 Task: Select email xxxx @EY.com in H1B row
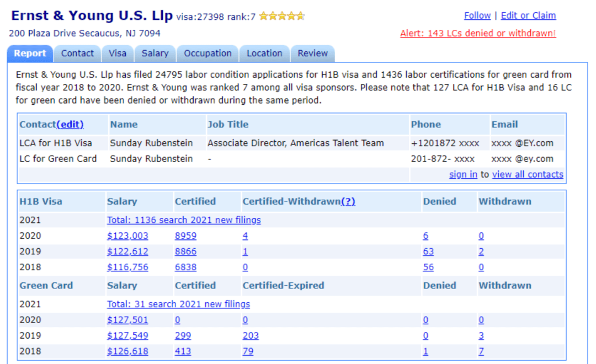[522, 143]
